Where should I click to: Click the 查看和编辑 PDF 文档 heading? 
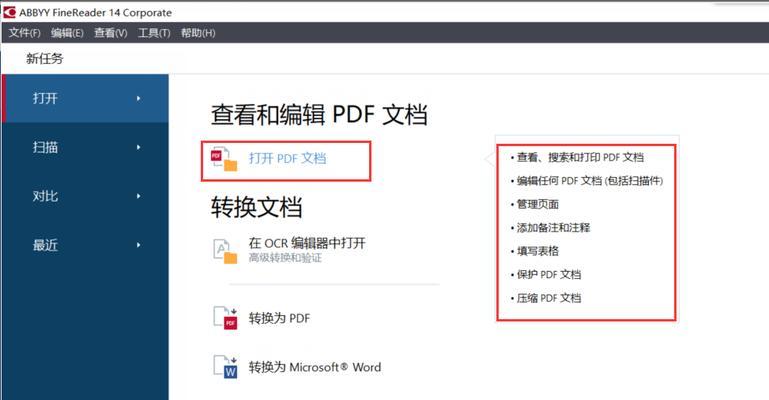click(x=319, y=114)
